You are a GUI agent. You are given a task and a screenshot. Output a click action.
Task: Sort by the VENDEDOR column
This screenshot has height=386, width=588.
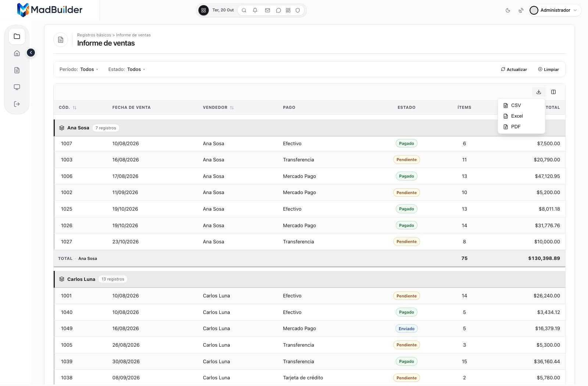coord(218,107)
